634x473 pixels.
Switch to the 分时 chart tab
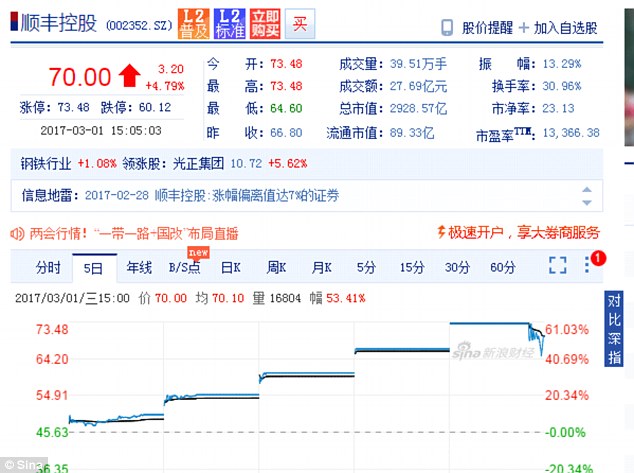click(x=48, y=267)
